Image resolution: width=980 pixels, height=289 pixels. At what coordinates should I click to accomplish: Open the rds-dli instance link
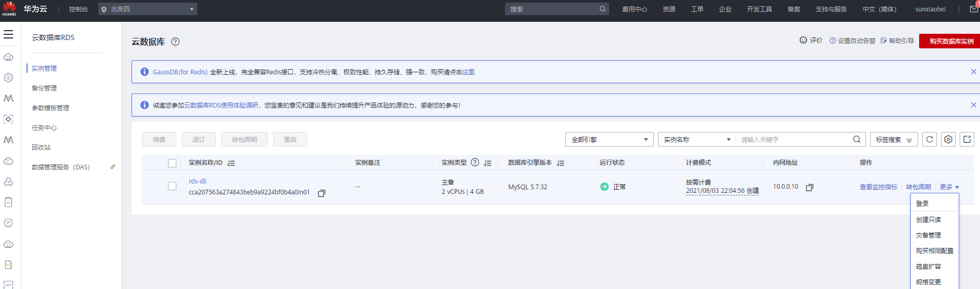(198, 181)
